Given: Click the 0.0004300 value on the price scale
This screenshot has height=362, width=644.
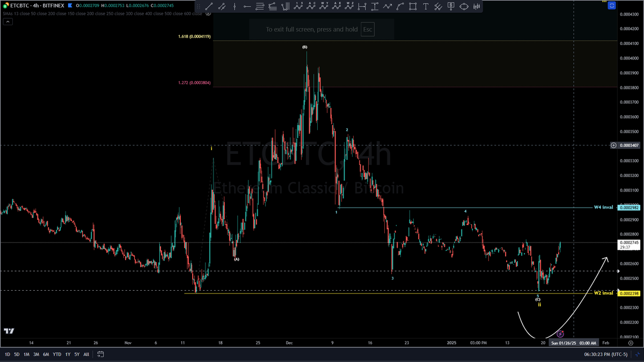Looking at the screenshot, I should coord(628,14).
